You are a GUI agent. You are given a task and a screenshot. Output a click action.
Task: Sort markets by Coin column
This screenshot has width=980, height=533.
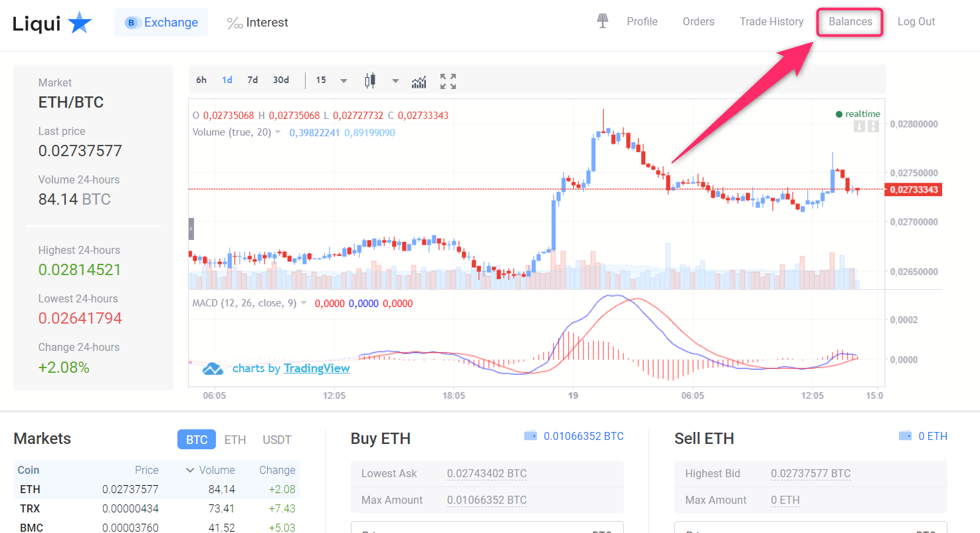pyautogui.click(x=29, y=470)
